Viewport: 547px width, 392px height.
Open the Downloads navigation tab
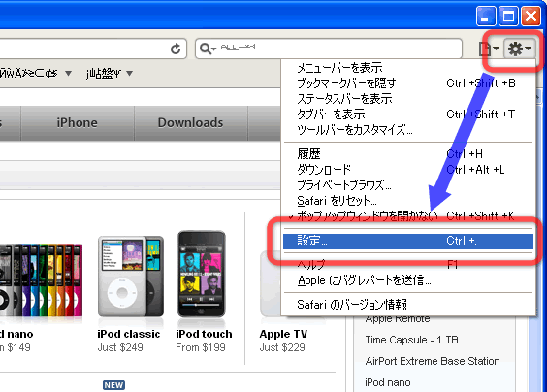coord(190,123)
